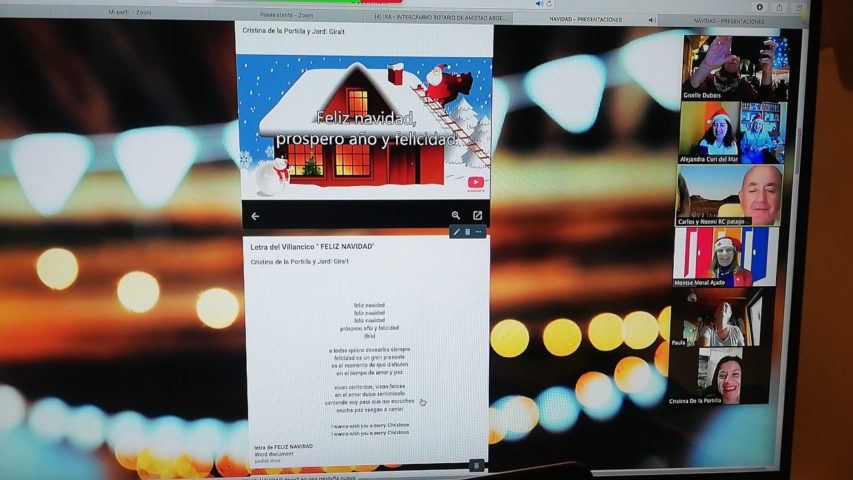Viewport: 853px width, 480px height.
Task: Select Cristina De la Portilla video tile
Action: [x=719, y=377]
